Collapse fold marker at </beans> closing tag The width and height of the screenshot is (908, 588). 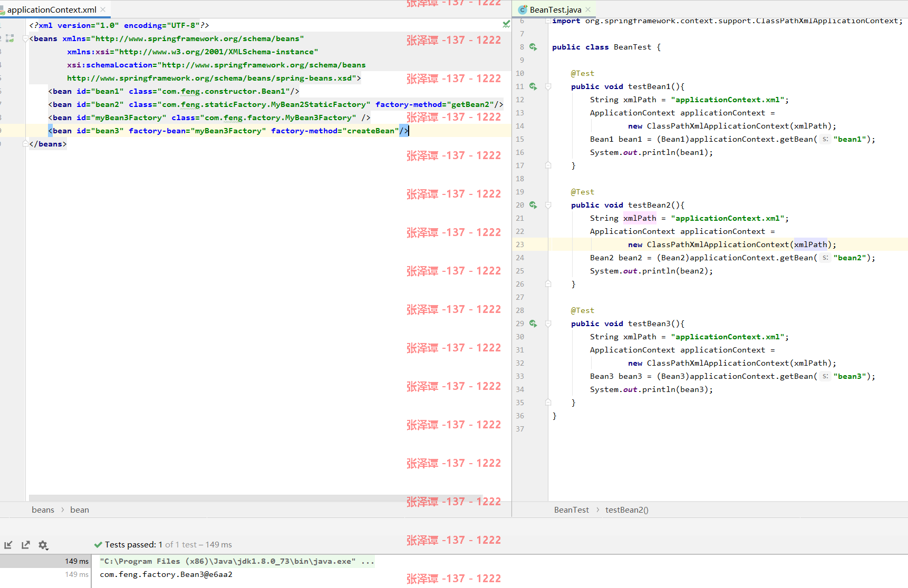(25, 144)
